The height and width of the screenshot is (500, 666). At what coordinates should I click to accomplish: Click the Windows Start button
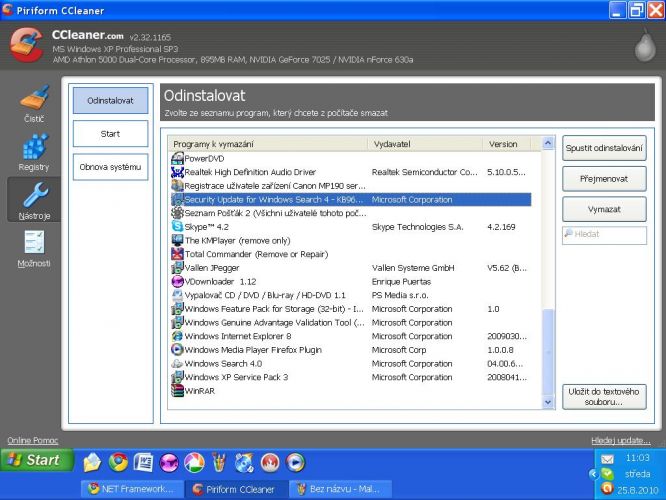(37, 460)
